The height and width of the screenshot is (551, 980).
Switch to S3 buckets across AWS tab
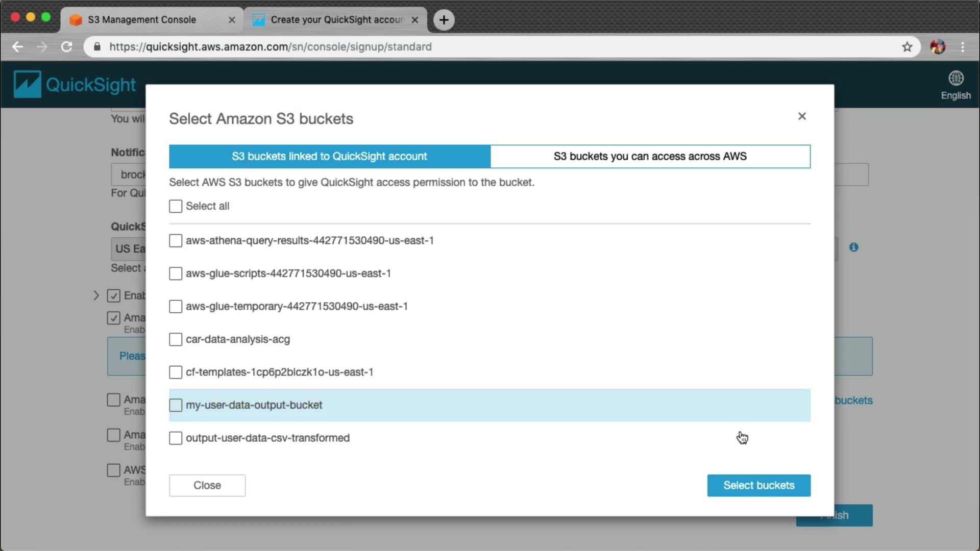650,157
